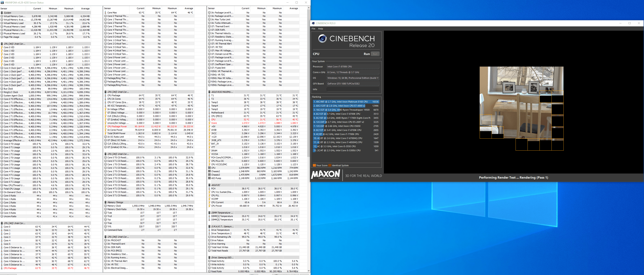The width and height of the screenshot is (644, 275).
Task: Click the icon beside Tcas timing
Action: point(106,213)
